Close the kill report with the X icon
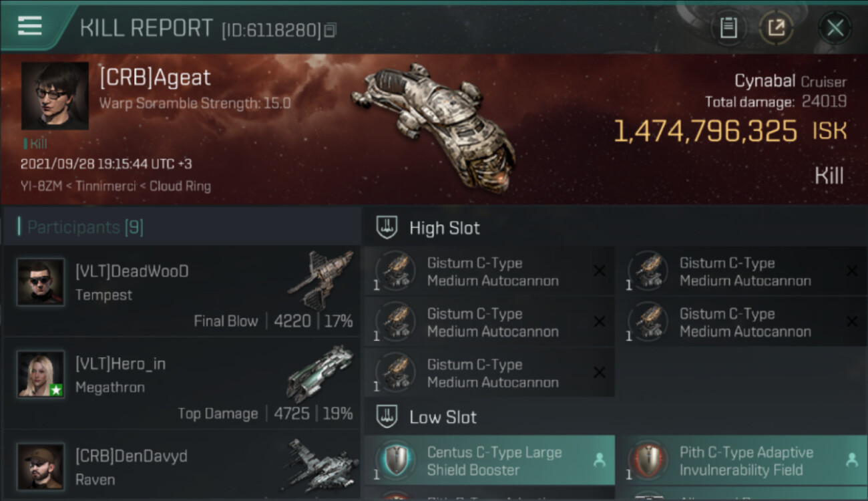This screenshot has width=868, height=501. tap(835, 28)
